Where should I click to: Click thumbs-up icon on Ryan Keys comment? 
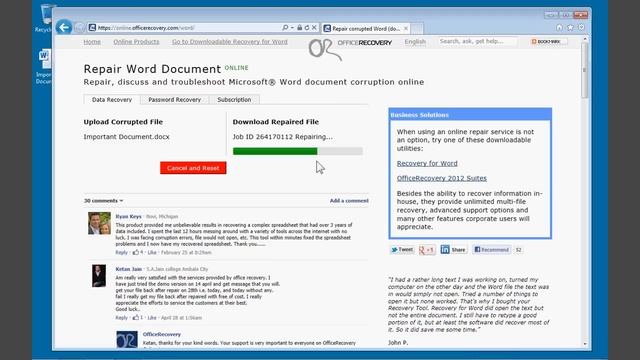point(136,252)
